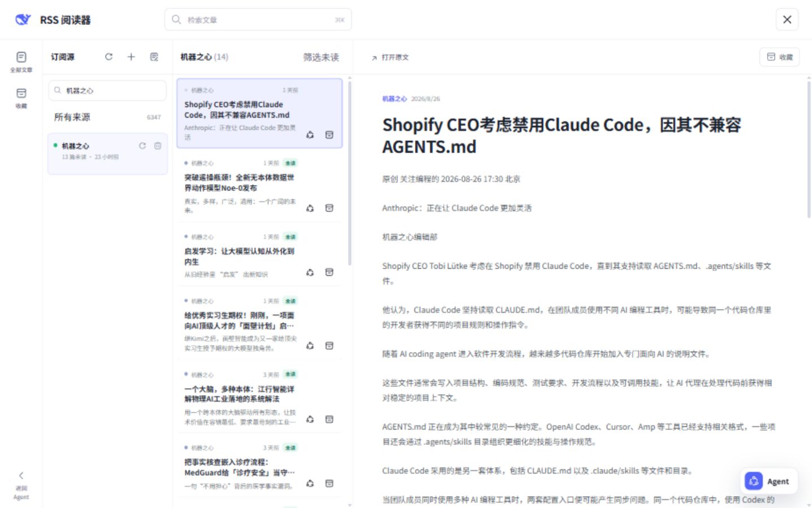Open the 收藏 sidebar section
812x508 pixels.
pos(21,98)
